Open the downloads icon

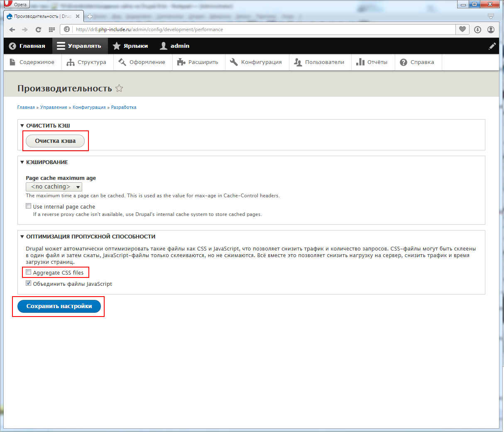(477, 29)
